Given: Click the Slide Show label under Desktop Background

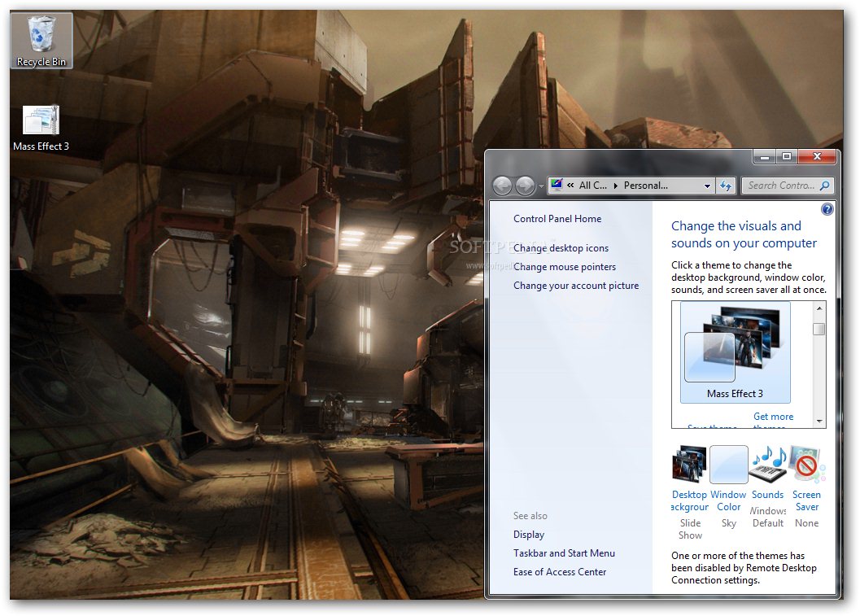Looking at the screenshot, I should 690,529.
